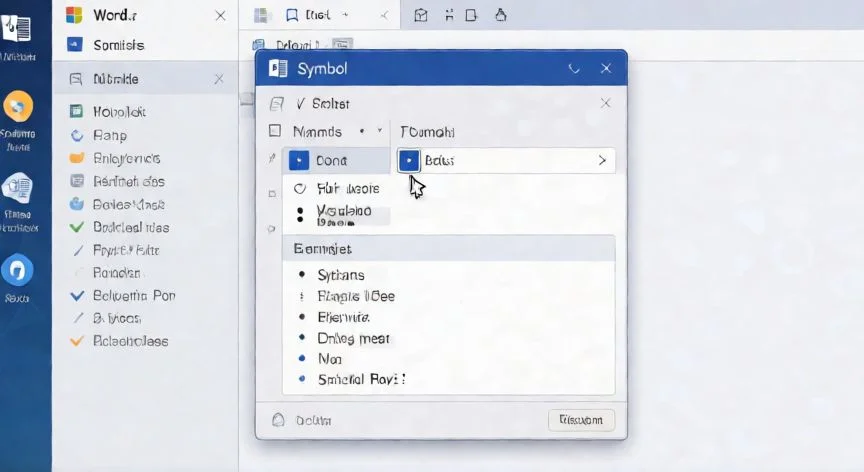Click the blue icon inside the Bdsi field

point(409,161)
